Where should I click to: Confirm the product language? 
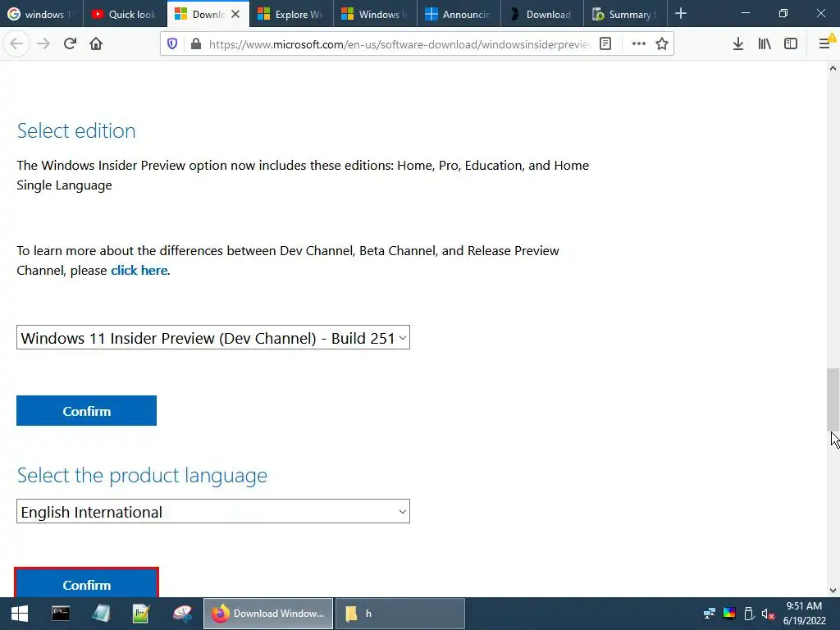pyautogui.click(x=86, y=584)
